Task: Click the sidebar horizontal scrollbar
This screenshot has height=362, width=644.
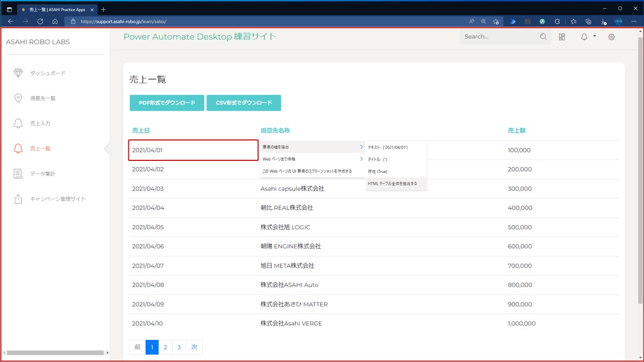Action: click(55, 353)
